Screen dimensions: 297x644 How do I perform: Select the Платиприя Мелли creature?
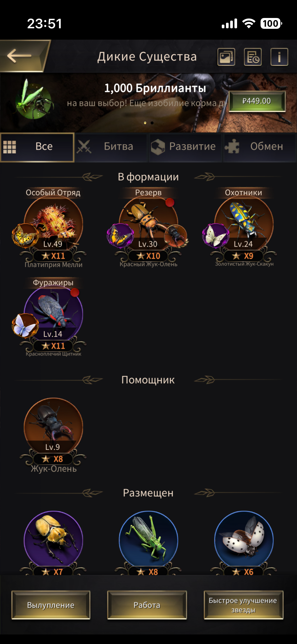pyautogui.click(x=53, y=225)
